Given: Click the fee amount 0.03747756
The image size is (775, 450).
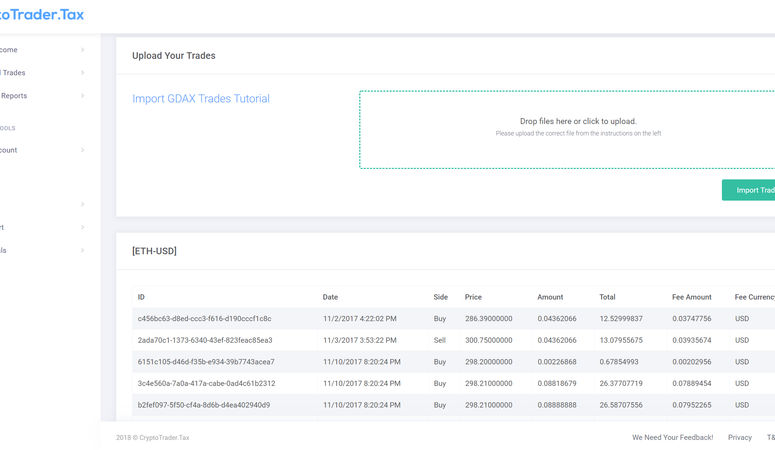Looking at the screenshot, I should [x=691, y=318].
